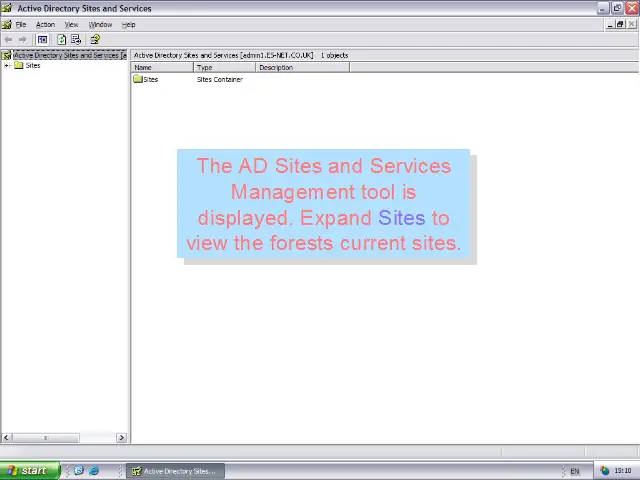Expand the Sites node in the tree
The height and width of the screenshot is (480, 640).
pos(7,65)
